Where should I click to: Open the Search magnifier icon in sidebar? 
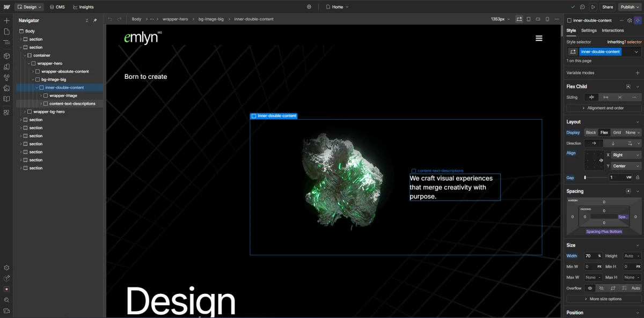[x=6, y=300]
